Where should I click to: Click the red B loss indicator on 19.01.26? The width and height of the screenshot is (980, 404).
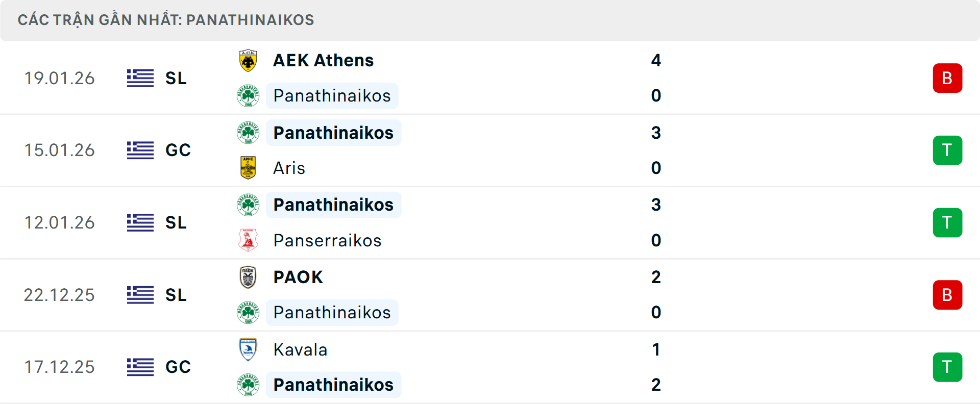(x=948, y=78)
